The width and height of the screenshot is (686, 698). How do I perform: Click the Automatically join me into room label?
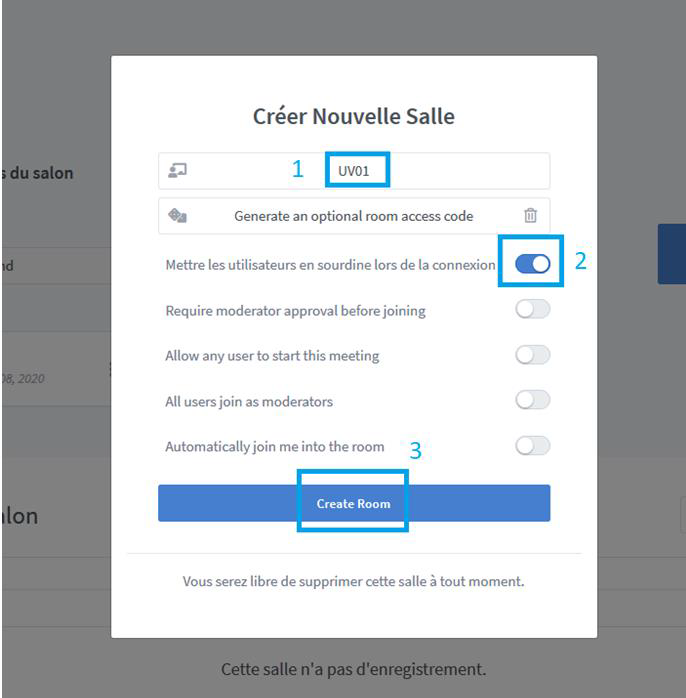pos(275,446)
